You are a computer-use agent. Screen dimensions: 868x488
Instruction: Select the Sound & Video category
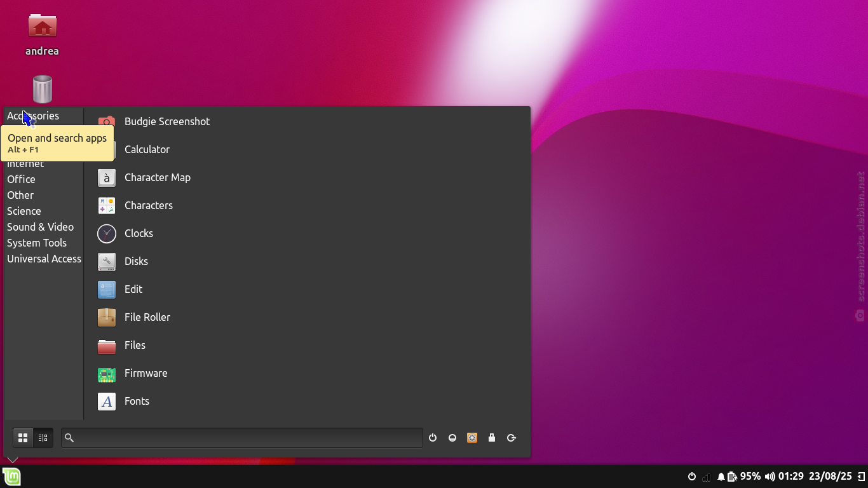click(43, 227)
